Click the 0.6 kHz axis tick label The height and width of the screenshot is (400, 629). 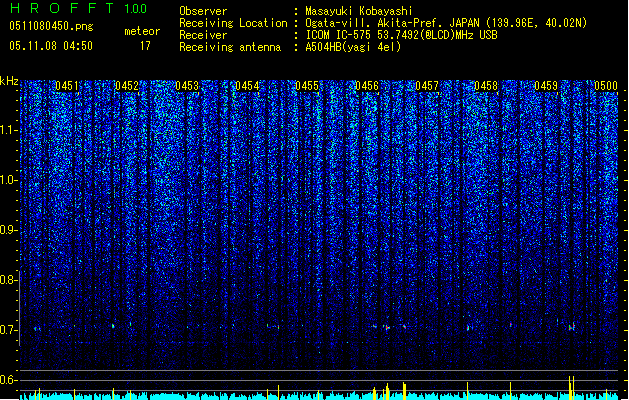point(9,380)
